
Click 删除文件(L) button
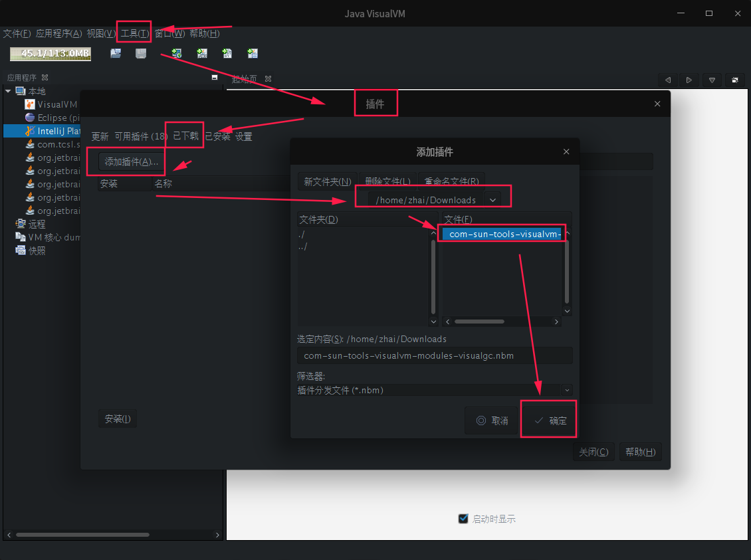pyautogui.click(x=388, y=182)
